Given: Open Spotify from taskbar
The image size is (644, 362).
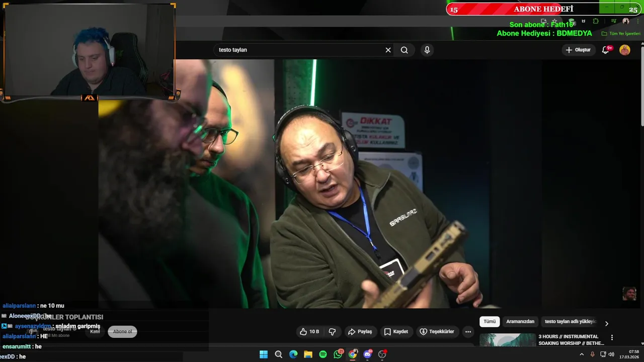Looking at the screenshot, I should (x=323, y=354).
